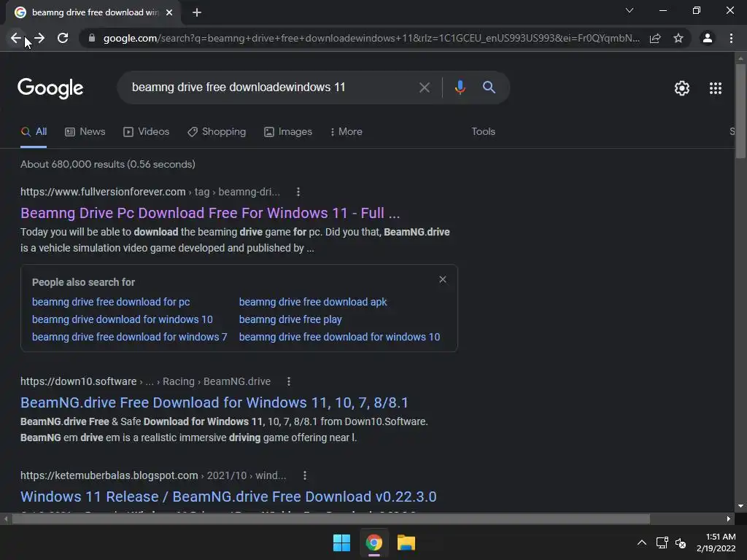The width and height of the screenshot is (747, 560).
Task: Show hidden system tray icons
Action: pyautogui.click(x=642, y=542)
